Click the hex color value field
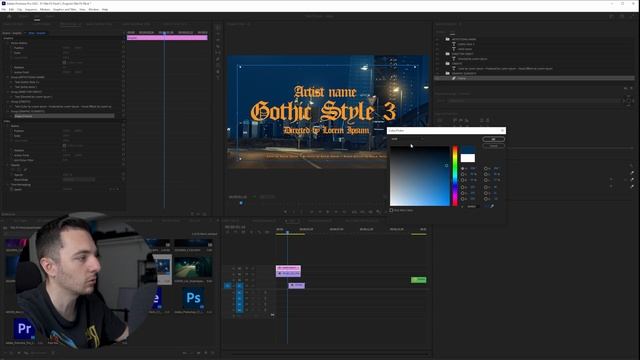Screen dimensions: 640x360 [472, 207]
